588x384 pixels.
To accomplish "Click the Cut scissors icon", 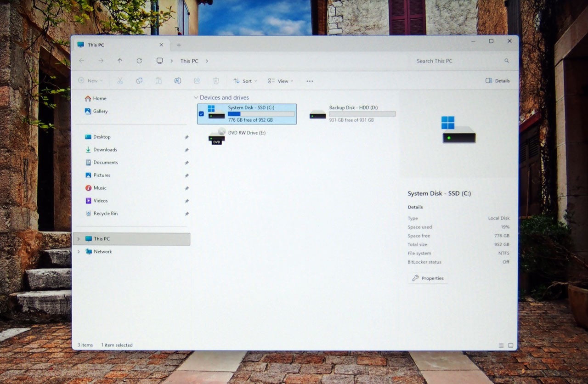I will coord(120,81).
